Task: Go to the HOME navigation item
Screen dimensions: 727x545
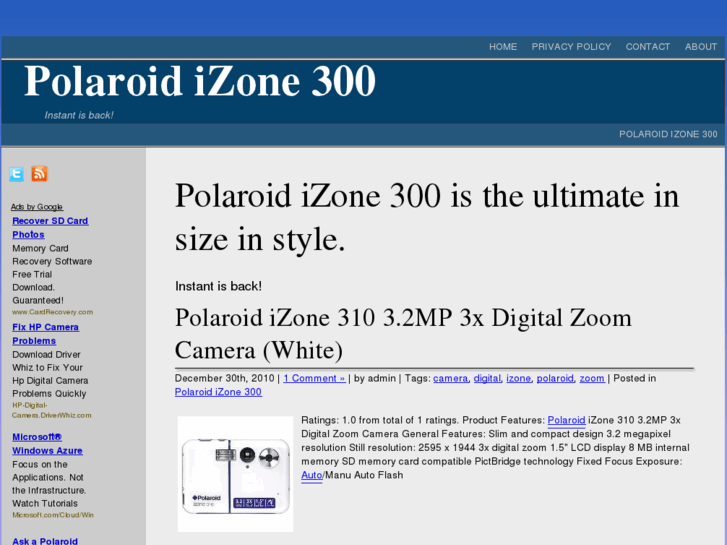Action: coord(503,47)
